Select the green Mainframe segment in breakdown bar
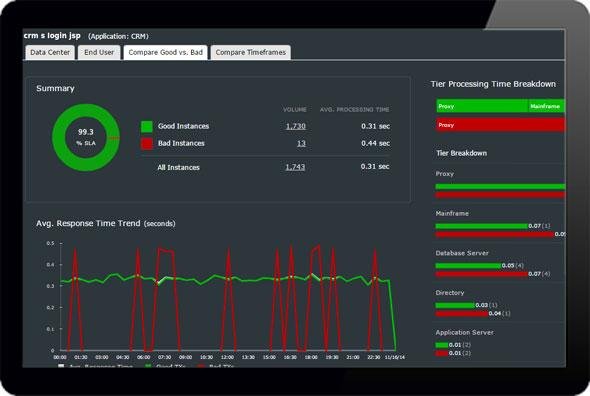 (x=547, y=106)
